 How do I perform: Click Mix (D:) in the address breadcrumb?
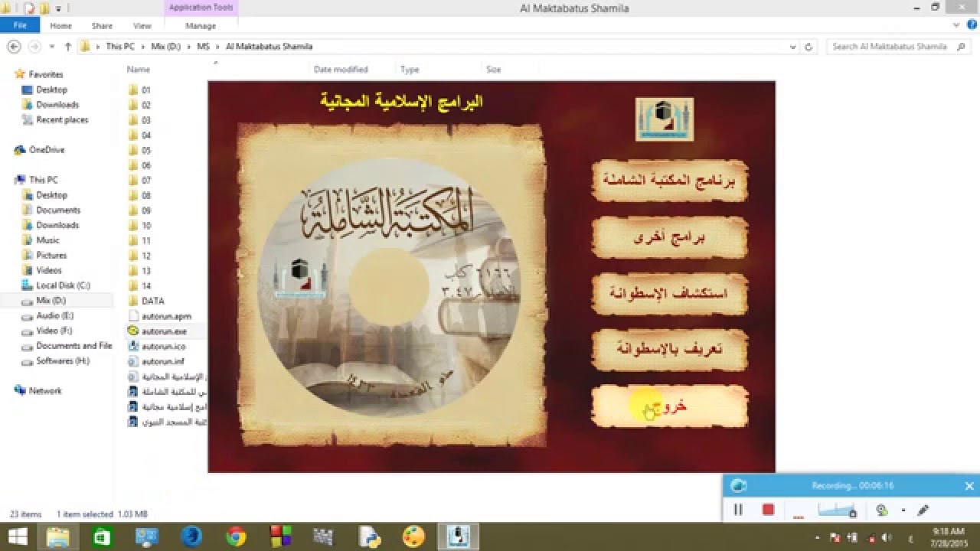(165, 47)
